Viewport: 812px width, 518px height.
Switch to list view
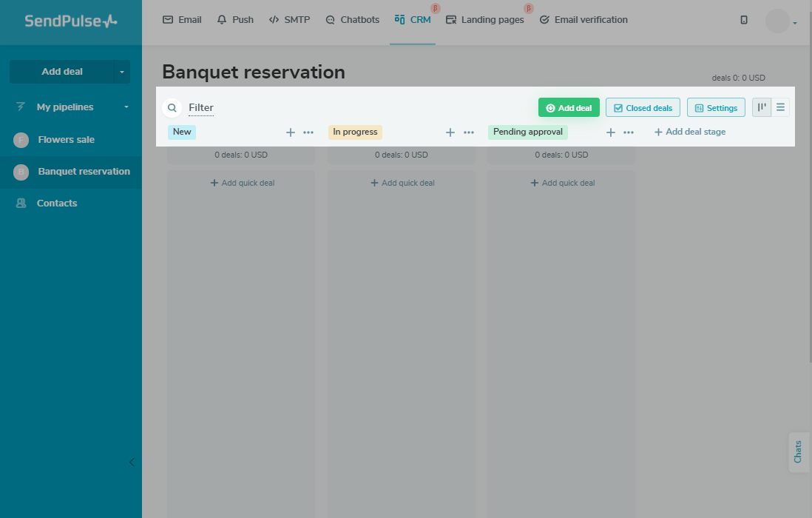[780, 107]
